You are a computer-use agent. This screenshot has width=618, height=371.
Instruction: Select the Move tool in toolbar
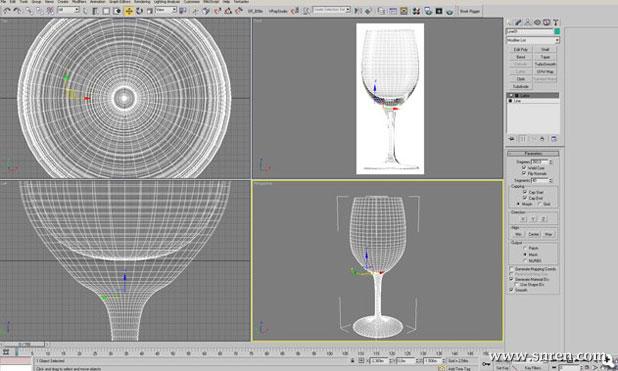coord(129,11)
